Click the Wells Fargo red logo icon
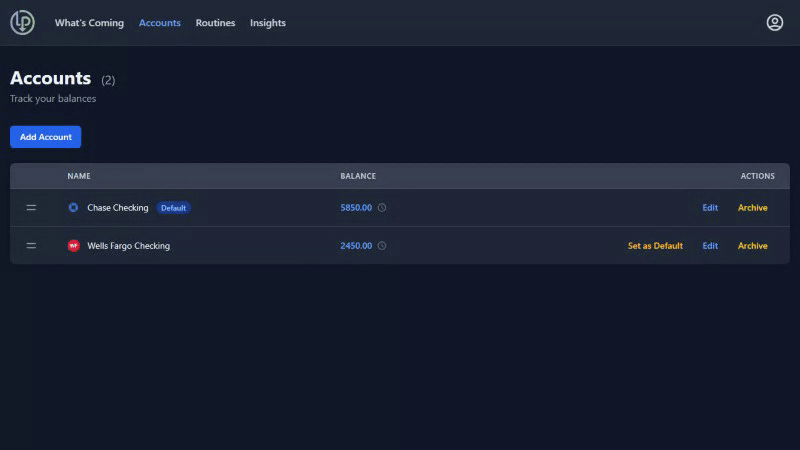Viewport: 800px width, 450px height. point(73,245)
